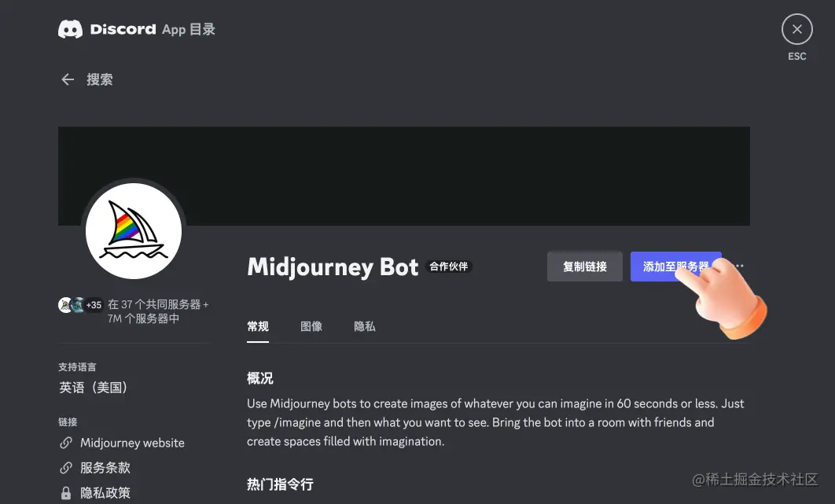Open the more options ellipsis menu
The height and width of the screenshot is (504, 835).
click(738, 266)
